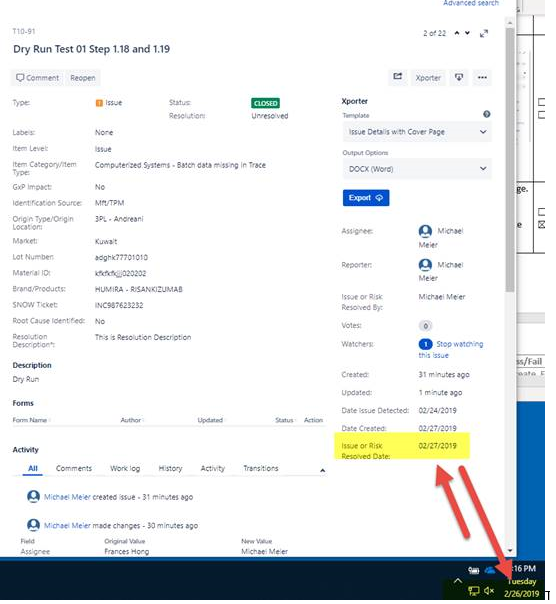Click avatar beside made changes entry
This screenshot has height=604, width=556.
tap(34, 525)
